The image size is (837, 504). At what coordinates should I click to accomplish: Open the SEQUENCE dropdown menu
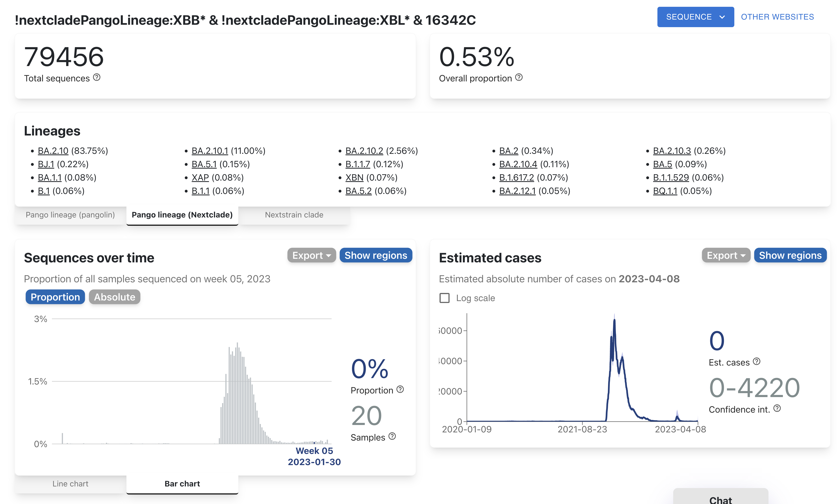[x=695, y=17]
